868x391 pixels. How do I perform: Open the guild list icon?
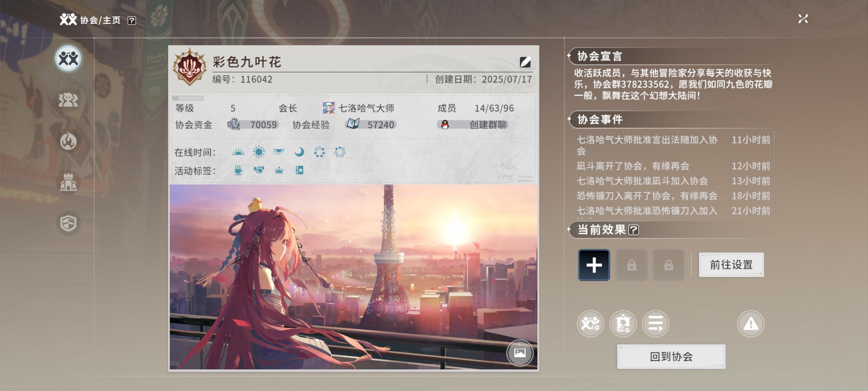(x=655, y=324)
